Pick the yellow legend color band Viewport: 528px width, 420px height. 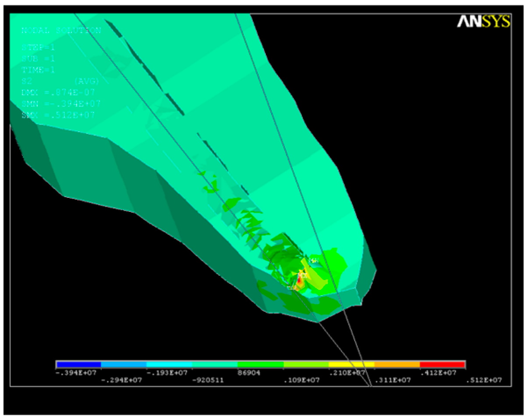351,364
